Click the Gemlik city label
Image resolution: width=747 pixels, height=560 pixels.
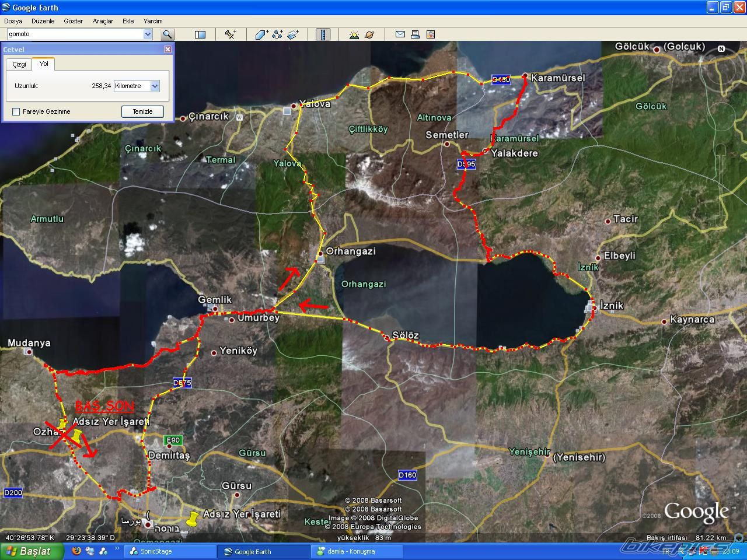pos(215,299)
